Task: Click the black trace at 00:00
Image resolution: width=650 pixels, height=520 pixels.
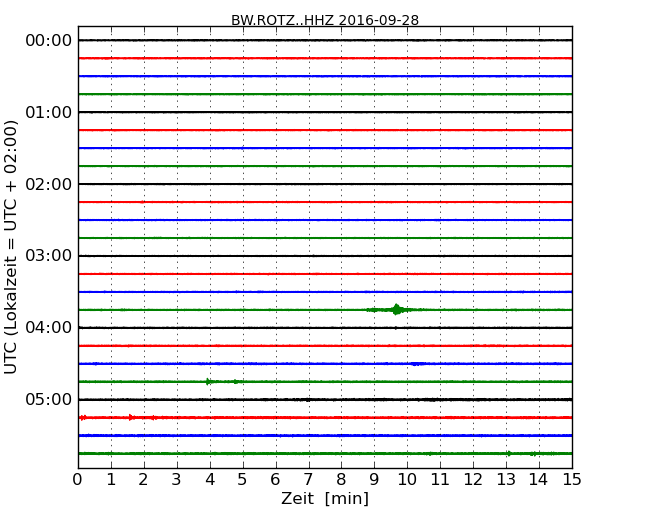Action: point(325,40)
